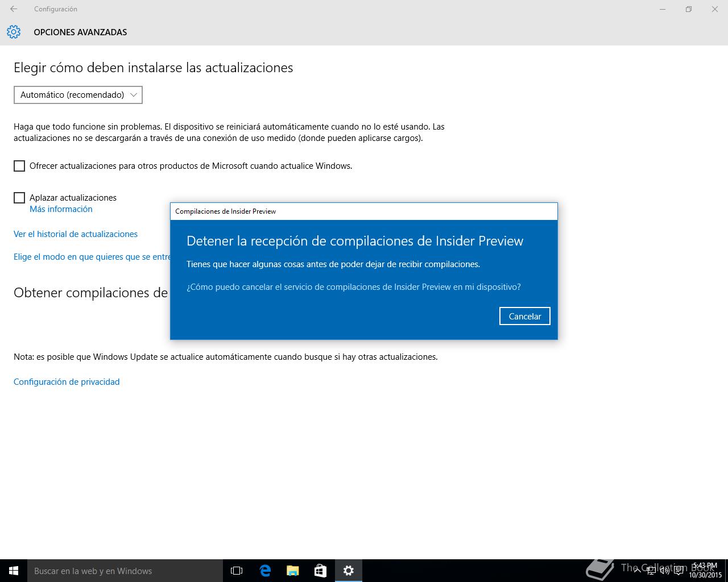The width and height of the screenshot is (728, 582).
Task: Launch Microsoft Edge from the taskbar
Action: tap(264, 571)
